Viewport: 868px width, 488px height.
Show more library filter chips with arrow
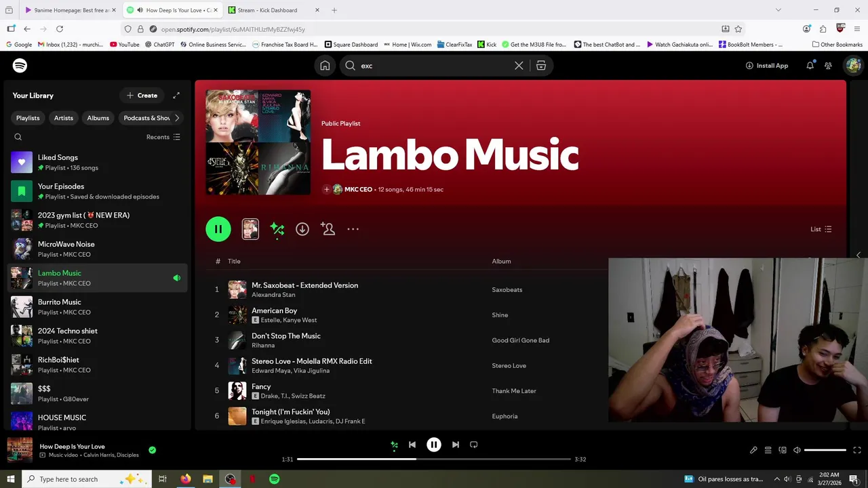click(x=177, y=118)
